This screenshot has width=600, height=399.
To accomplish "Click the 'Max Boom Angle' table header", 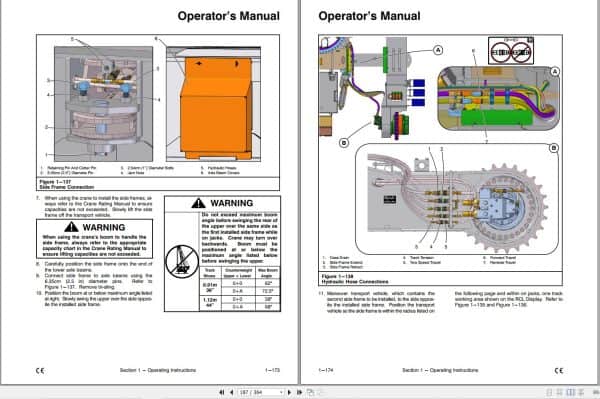I will (267, 273).
